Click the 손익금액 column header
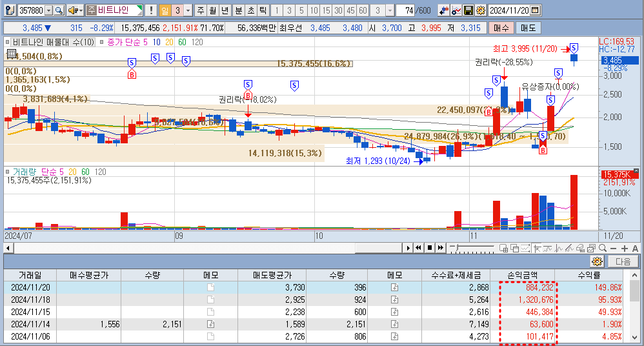 [522, 275]
